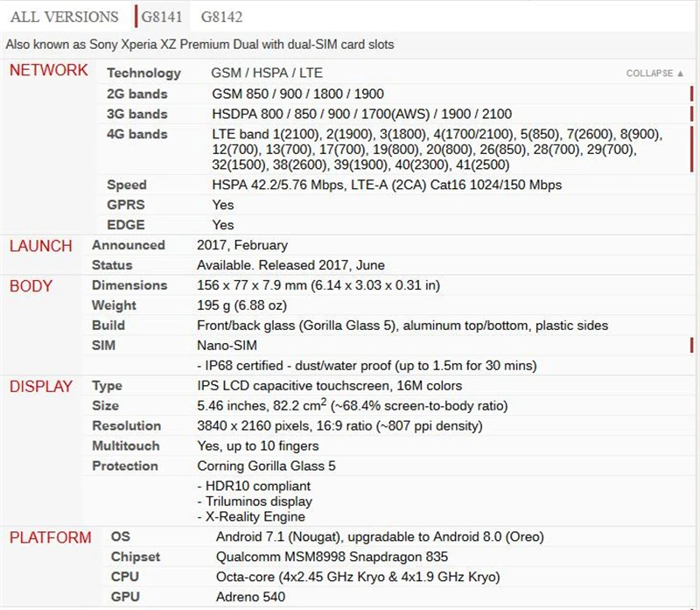
Task: Switch to the ALL VERSIONS tab
Action: (x=64, y=17)
